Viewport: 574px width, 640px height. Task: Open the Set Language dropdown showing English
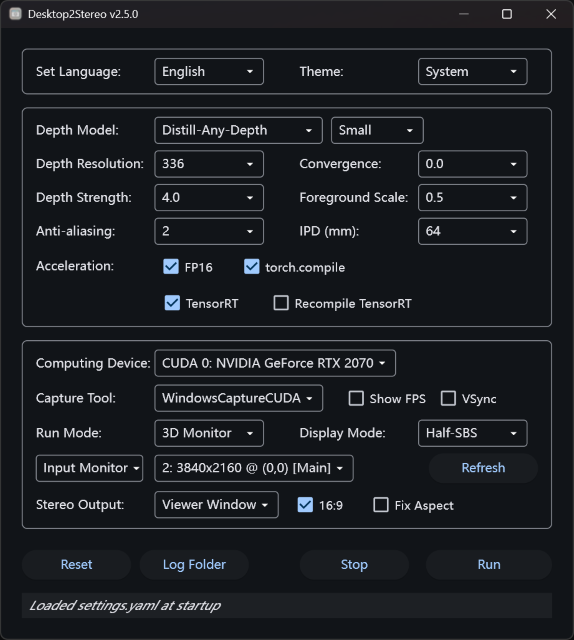(209, 72)
